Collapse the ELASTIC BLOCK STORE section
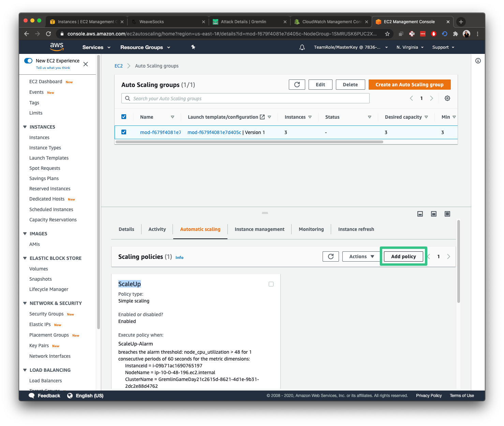The height and width of the screenshot is (426, 504). (25, 258)
